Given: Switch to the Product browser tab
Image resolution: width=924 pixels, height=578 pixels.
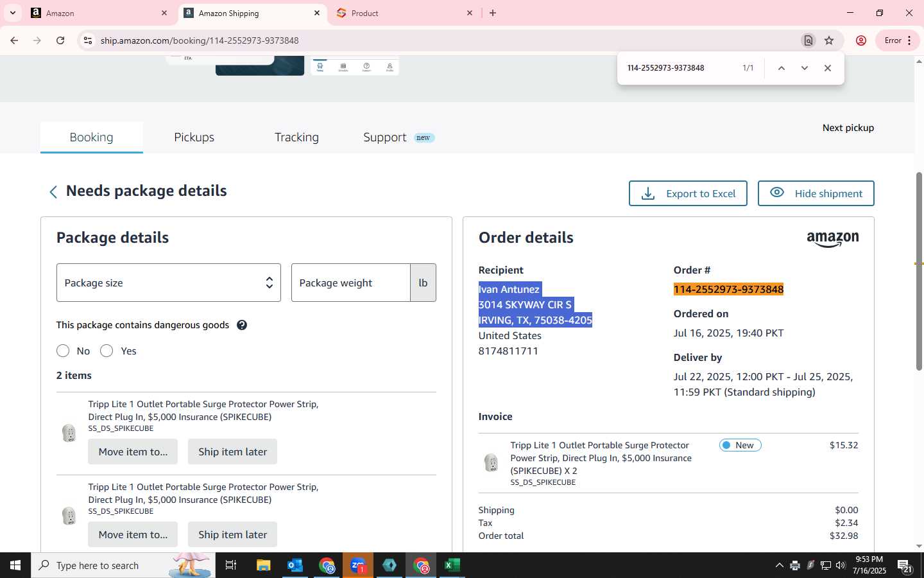Looking at the screenshot, I should tap(405, 13).
